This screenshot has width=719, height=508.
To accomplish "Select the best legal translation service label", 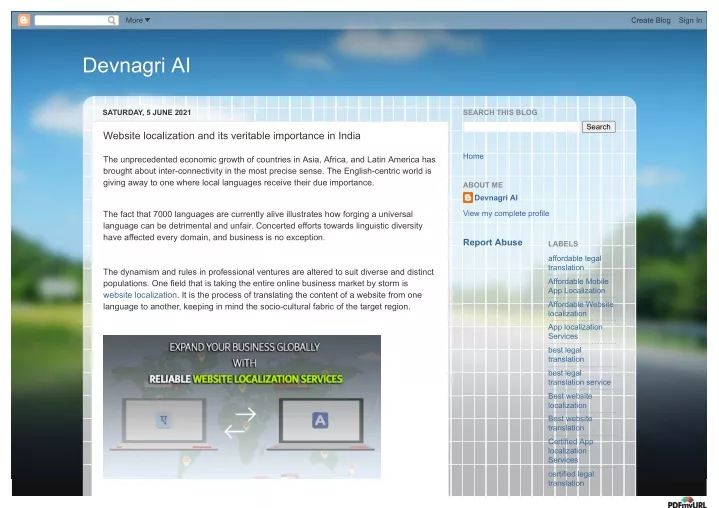I will tap(579, 377).
